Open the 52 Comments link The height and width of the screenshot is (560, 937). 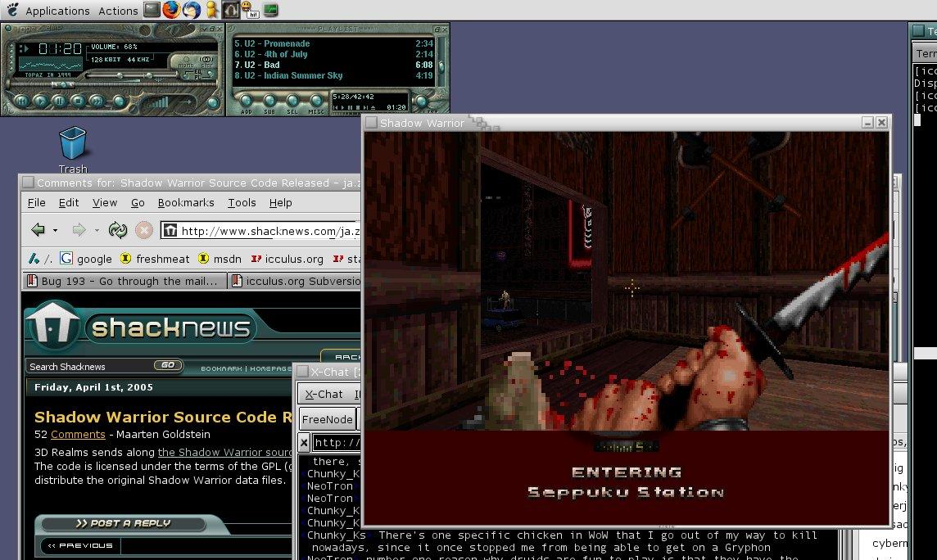tap(78, 434)
